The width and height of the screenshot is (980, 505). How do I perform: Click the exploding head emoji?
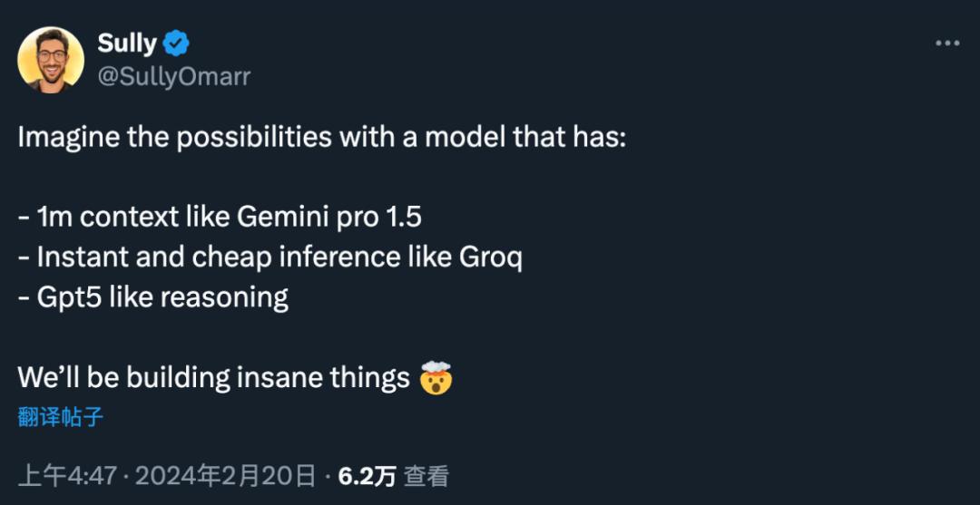[436, 377]
